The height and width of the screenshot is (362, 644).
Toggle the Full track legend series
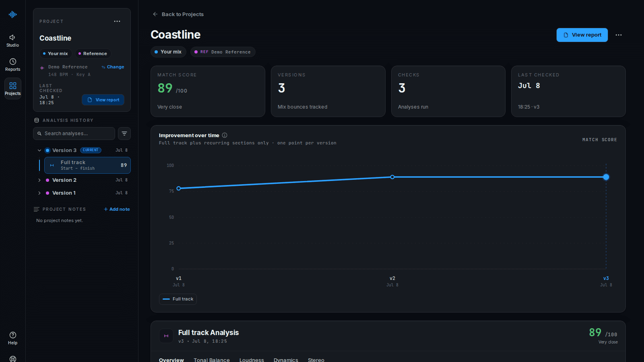(178, 299)
